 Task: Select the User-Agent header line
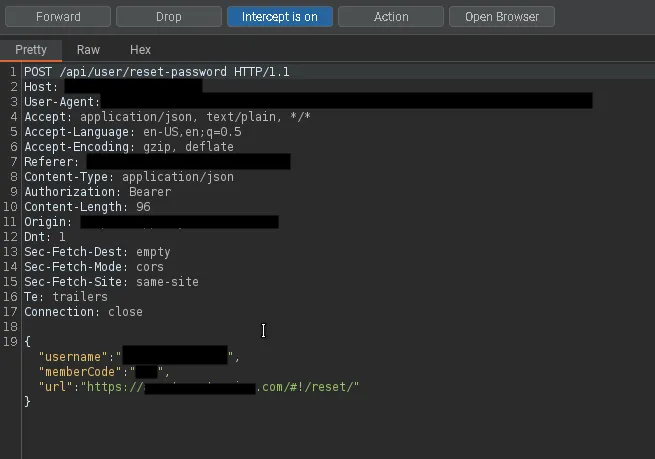pos(308,101)
